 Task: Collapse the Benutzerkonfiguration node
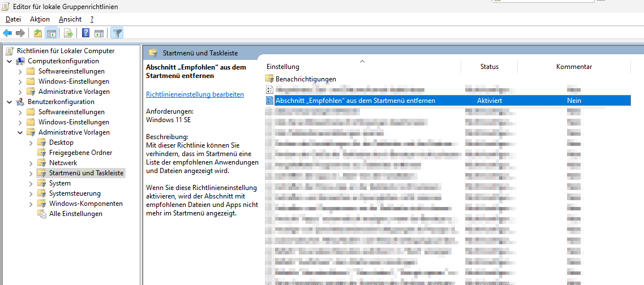[10, 102]
